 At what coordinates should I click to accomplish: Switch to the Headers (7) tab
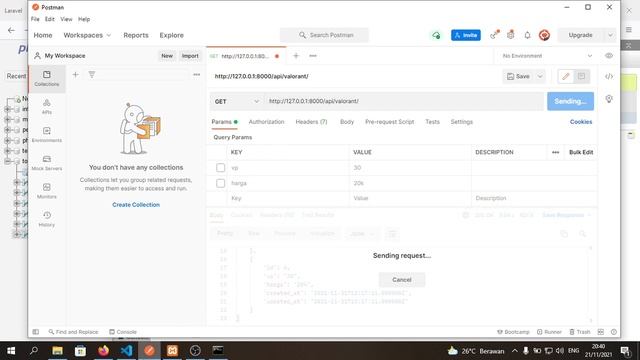[311, 122]
